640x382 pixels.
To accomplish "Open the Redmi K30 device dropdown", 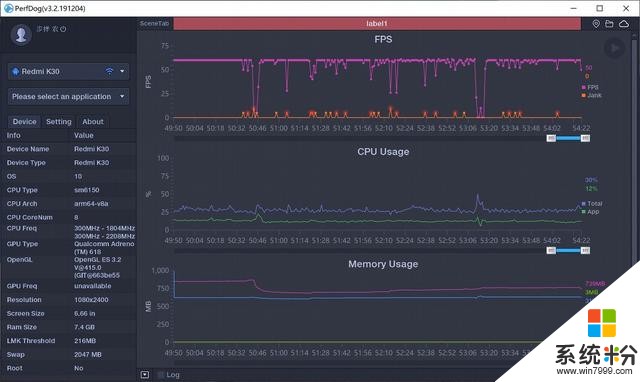I will coord(69,71).
